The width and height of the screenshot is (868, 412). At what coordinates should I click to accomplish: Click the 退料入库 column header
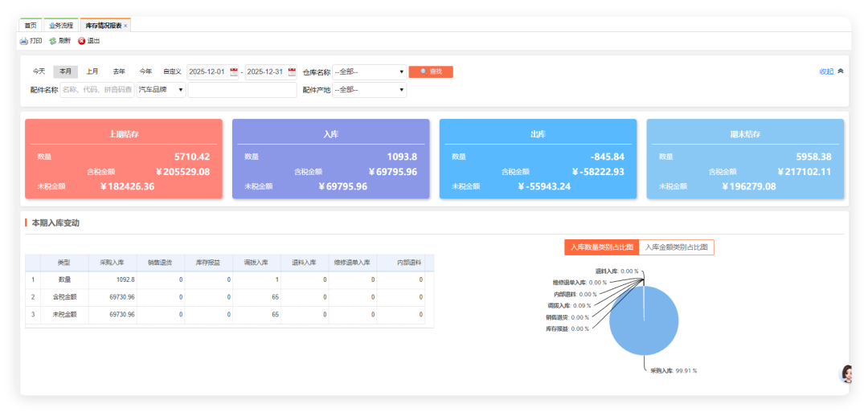[305, 263]
